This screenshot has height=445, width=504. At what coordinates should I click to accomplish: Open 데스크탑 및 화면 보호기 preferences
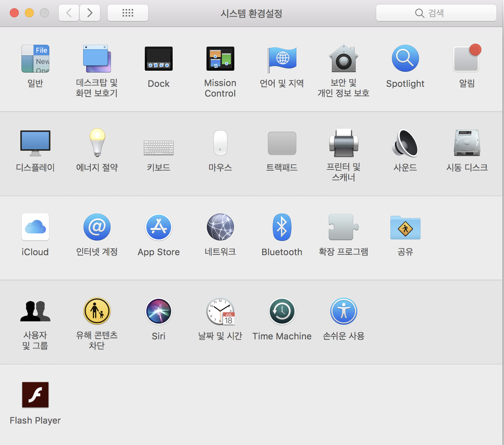(97, 59)
